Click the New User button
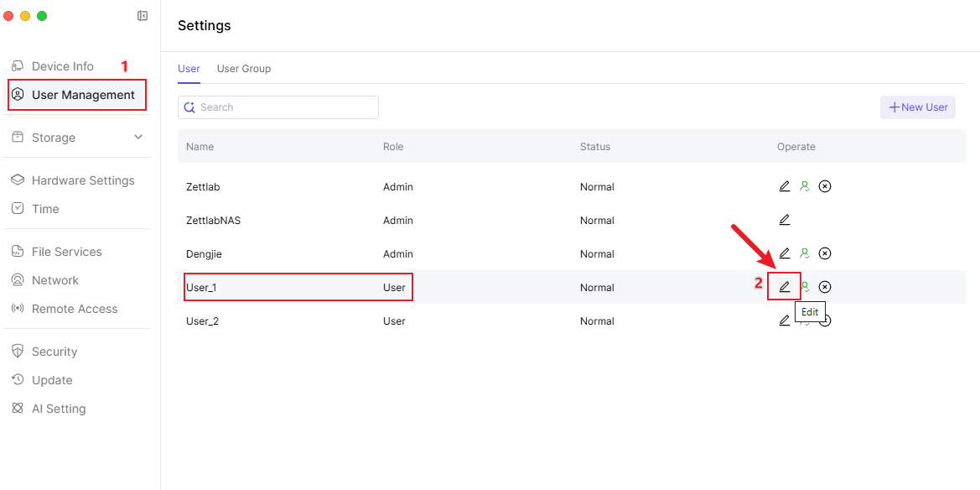980x490 pixels. click(x=918, y=107)
